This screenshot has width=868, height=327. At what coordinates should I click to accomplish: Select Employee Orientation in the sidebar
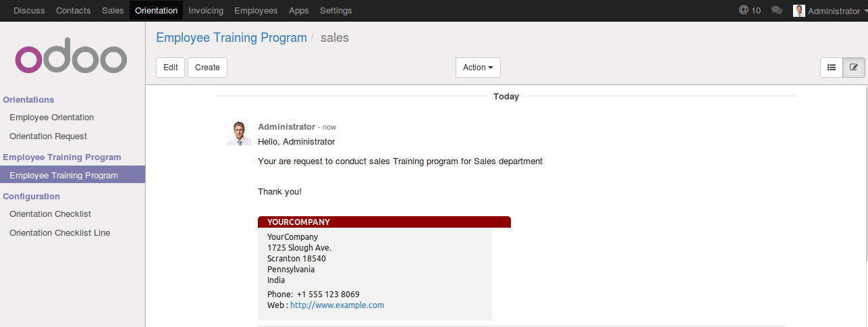coord(51,118)
